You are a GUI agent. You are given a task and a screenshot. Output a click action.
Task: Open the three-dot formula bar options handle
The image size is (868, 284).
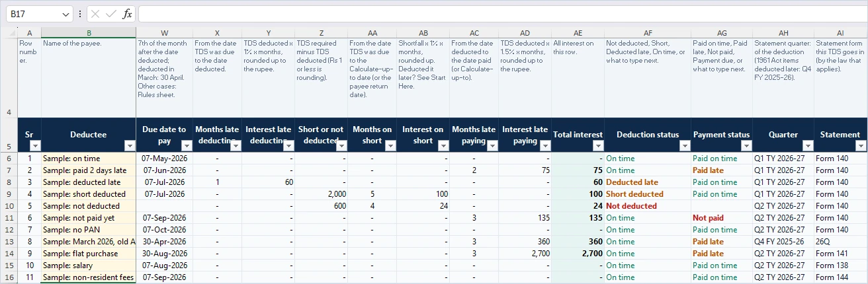80,14
